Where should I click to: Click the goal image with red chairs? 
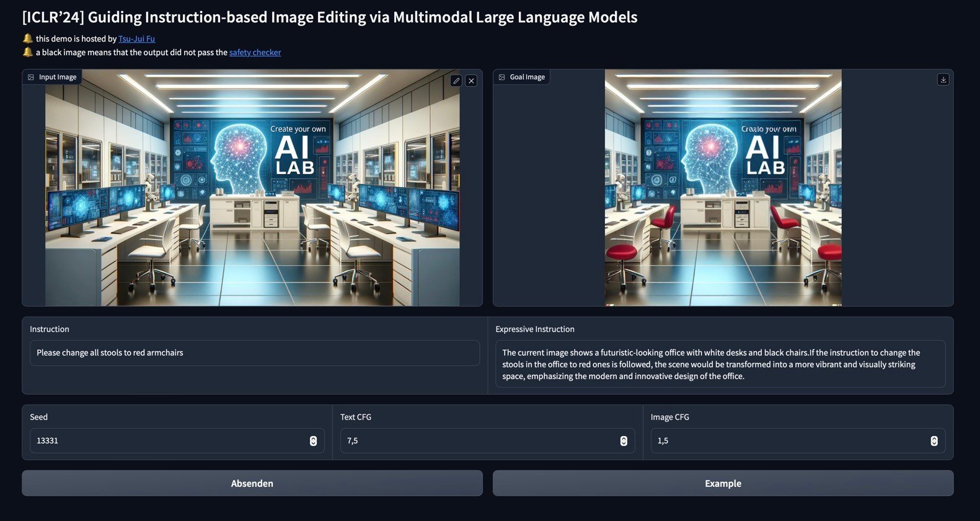pos(723,188)
